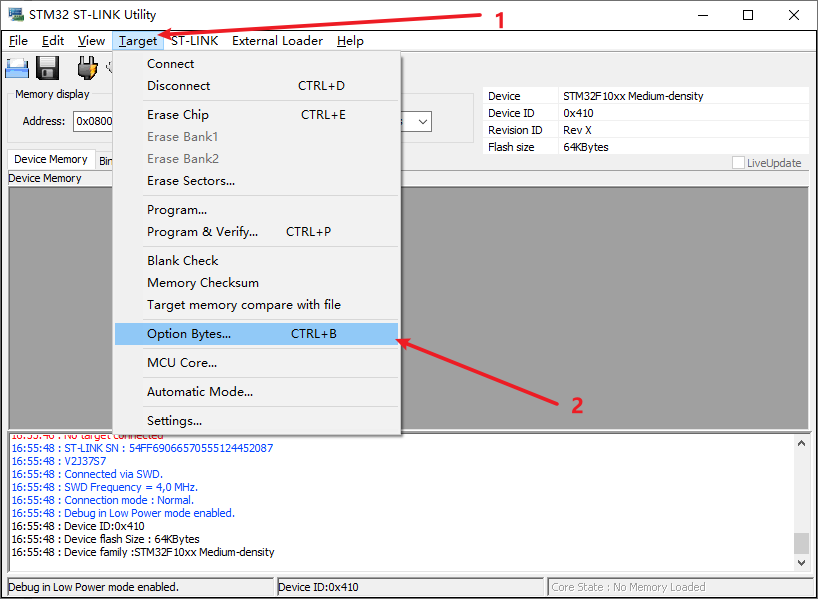Click the Flash size value 64KBytes

pyautogui.click(x=586, y=147)
